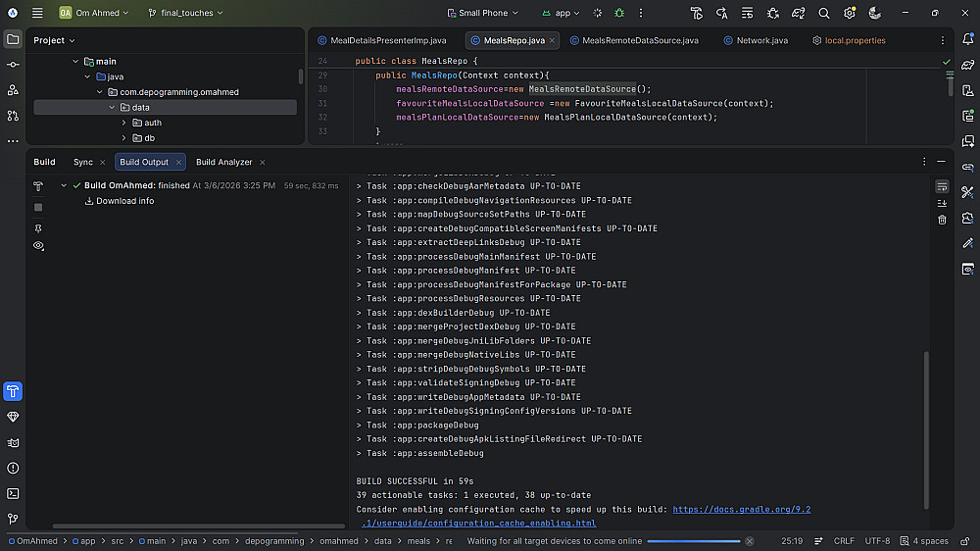Image resolution: width=980 pixels, height=551 pixels.
Task: Switch to the Build Analyzer tab
Action: 223,162
